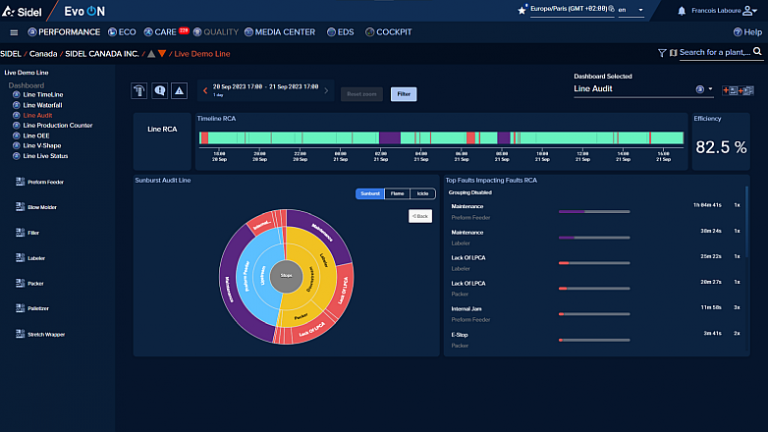The width and height of the screenshot is (768, 432).
Task: Click the Back button on sunburst chart
Action: click(420, 216)
